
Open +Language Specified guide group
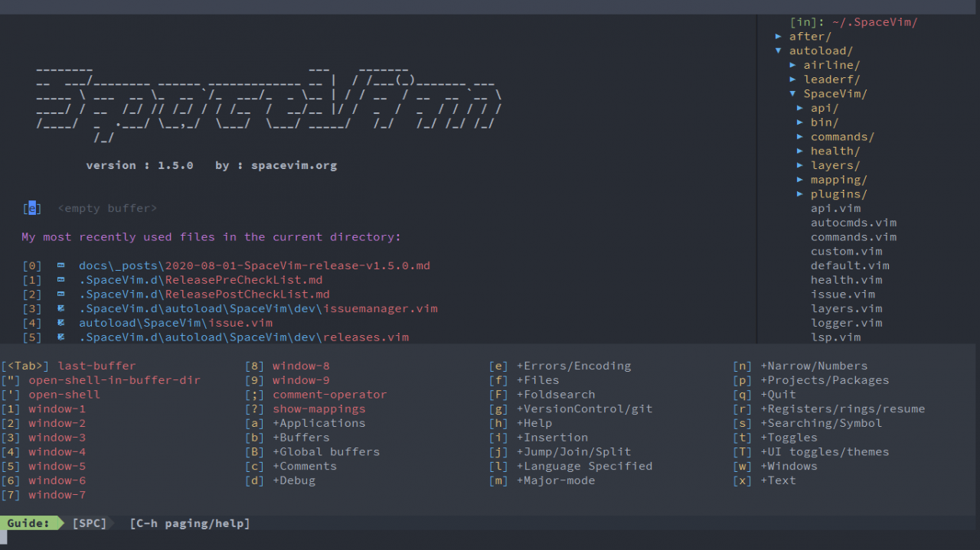(x=585, y=466)
